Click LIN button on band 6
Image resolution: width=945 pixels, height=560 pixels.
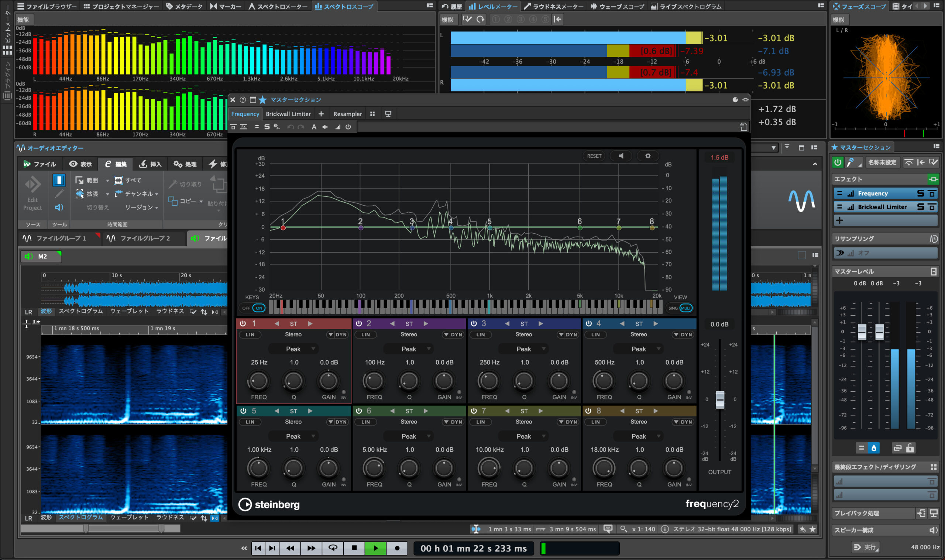pos(365,422)
